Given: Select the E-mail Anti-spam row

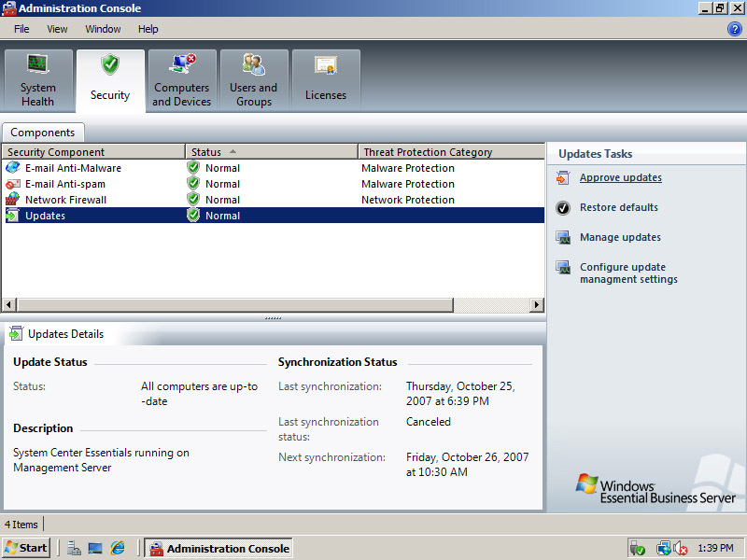Looking at the screenshot, I should pos(273,184).
